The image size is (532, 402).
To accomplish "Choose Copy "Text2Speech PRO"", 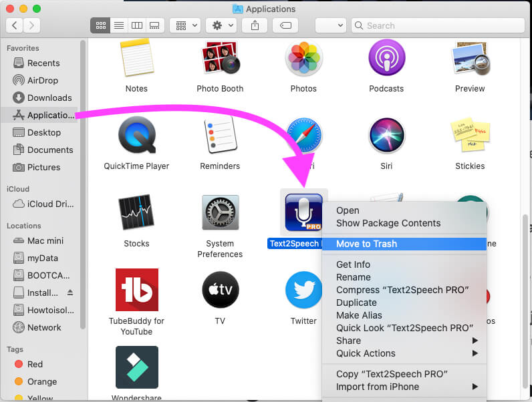I will tap(404, 374).
